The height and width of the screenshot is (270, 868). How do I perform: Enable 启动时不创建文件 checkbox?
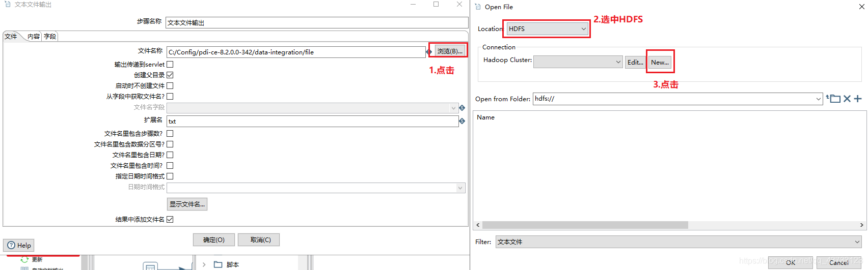(170, 86)
